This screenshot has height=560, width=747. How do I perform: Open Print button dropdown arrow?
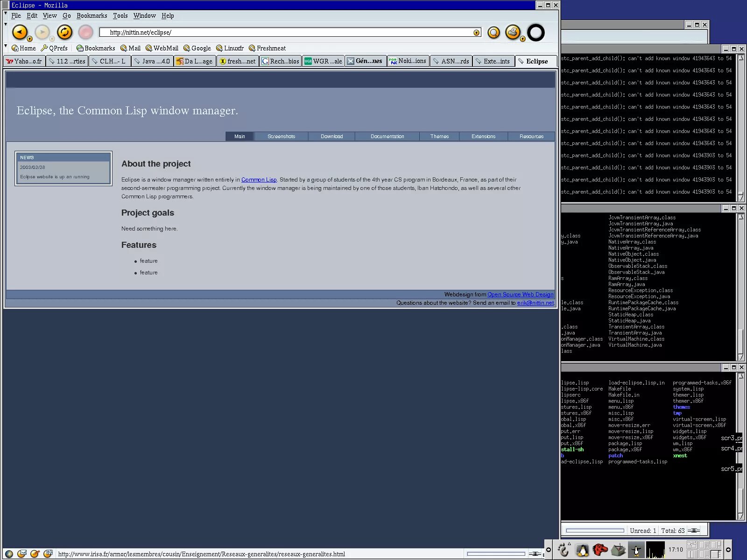(522, 39)
